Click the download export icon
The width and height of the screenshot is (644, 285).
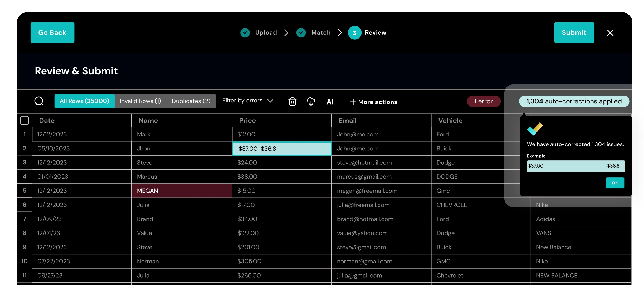pyautogui.click(x=311, y=102)
